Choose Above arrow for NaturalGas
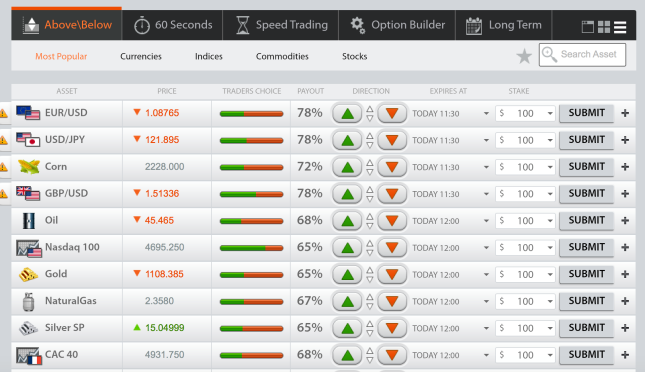This screenshot has height=372, width=645. [x=347, y=302]
